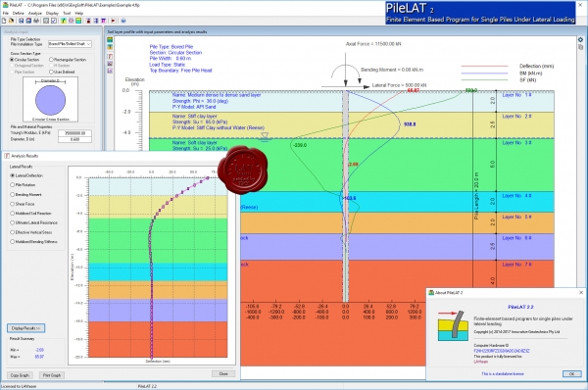Click the red analysis results icon in side strip
The image size is (588, 390).
tap(110, 56)
